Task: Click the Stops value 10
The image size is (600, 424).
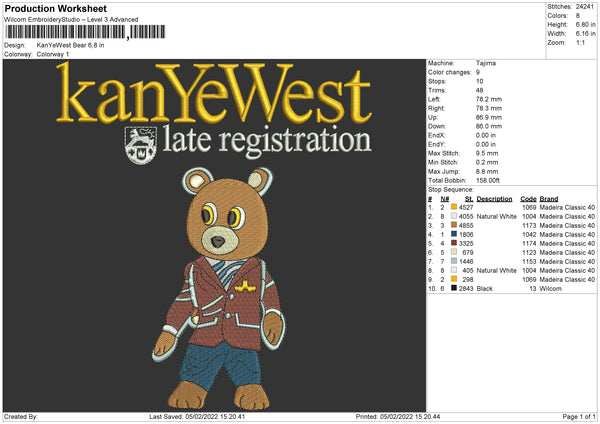Action: coord(479,81)
